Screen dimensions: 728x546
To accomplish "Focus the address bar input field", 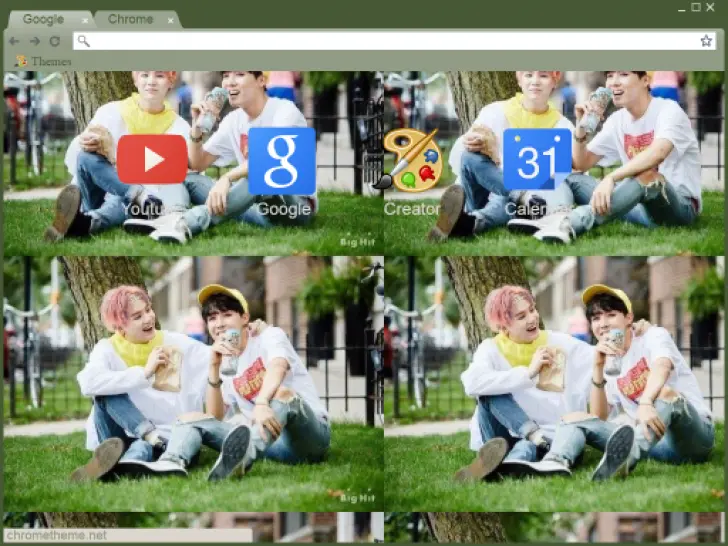I will click(390, 41).
